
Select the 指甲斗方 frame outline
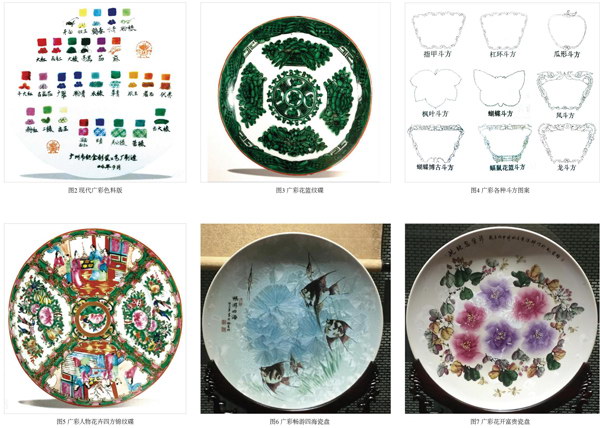439,30
